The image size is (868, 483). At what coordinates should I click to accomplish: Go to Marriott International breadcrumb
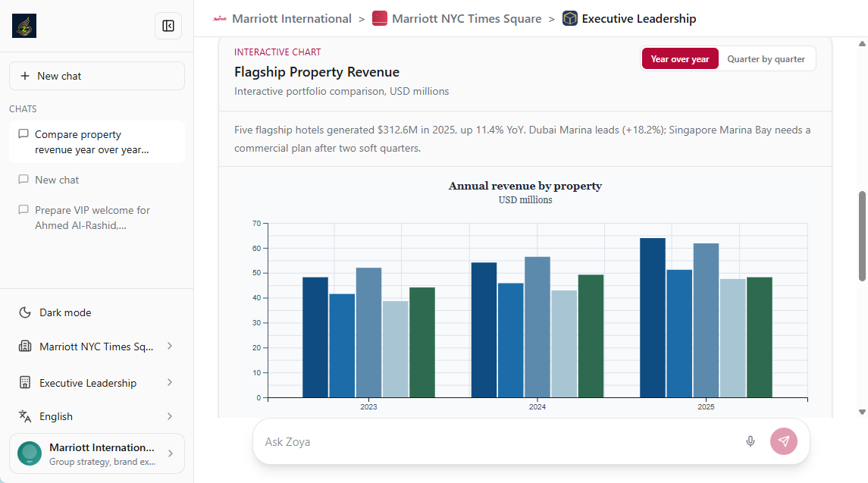(x=292, y=19)
